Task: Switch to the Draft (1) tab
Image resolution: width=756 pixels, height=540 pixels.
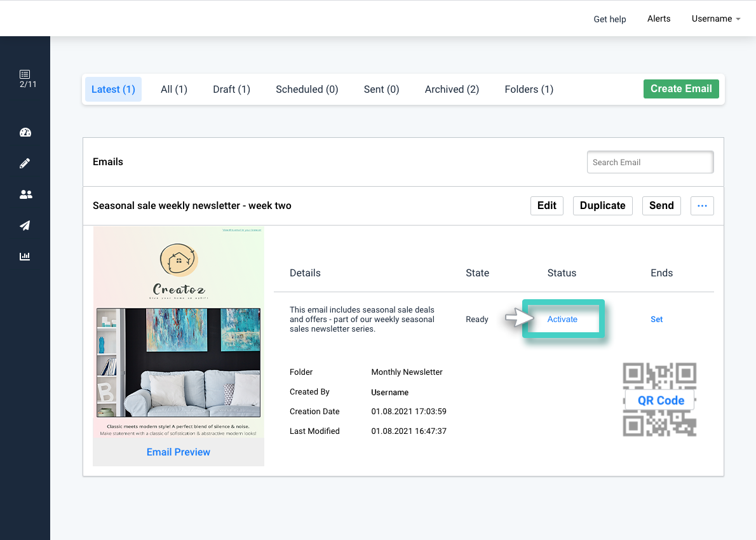Action: pyautogui.click(x=231, y=89)
